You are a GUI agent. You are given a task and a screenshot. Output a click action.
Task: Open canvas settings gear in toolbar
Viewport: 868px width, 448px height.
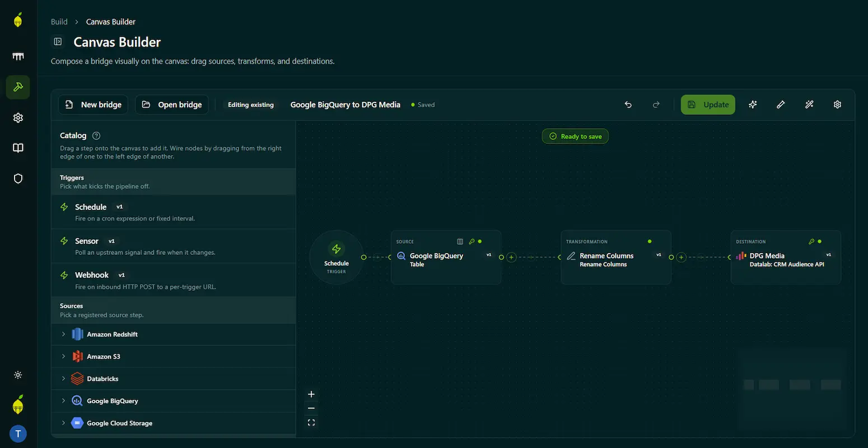837,105
